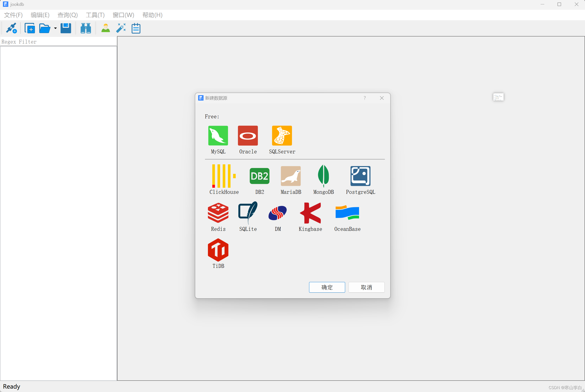Choose the DB2 data source

(259, 176)
